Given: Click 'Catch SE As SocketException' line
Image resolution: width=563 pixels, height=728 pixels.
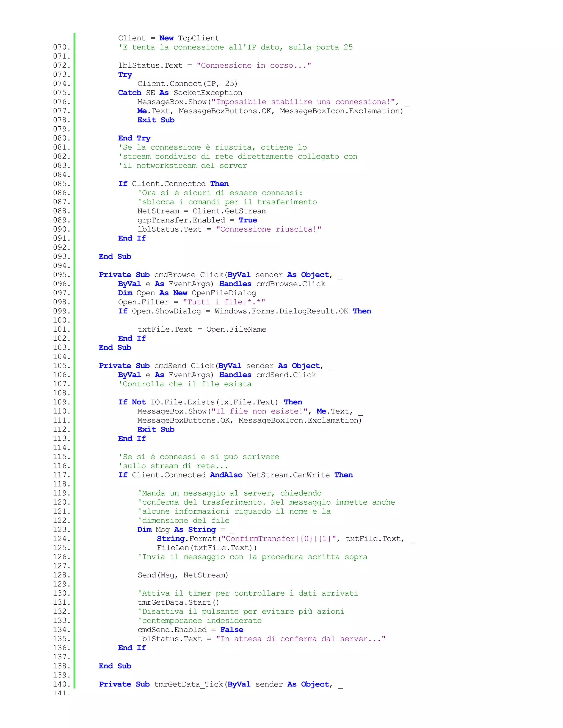Looking at the screenshot, I should point(180,93).
